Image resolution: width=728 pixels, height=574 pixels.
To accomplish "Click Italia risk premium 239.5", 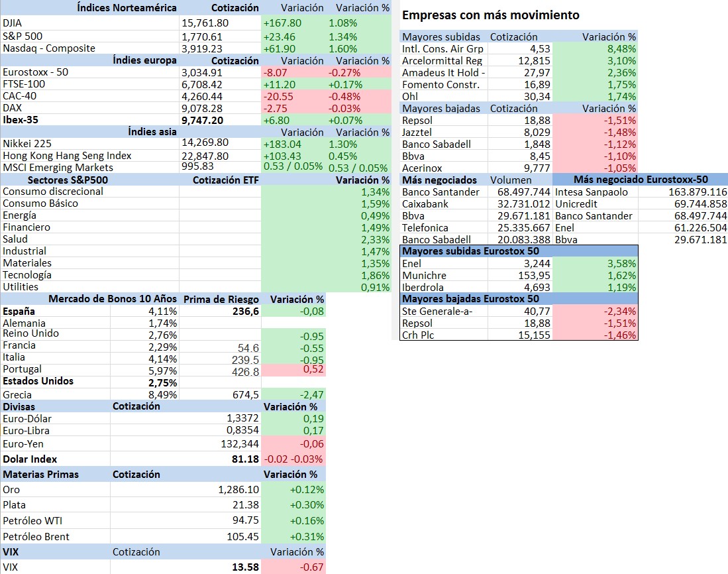I will (245, 360).
